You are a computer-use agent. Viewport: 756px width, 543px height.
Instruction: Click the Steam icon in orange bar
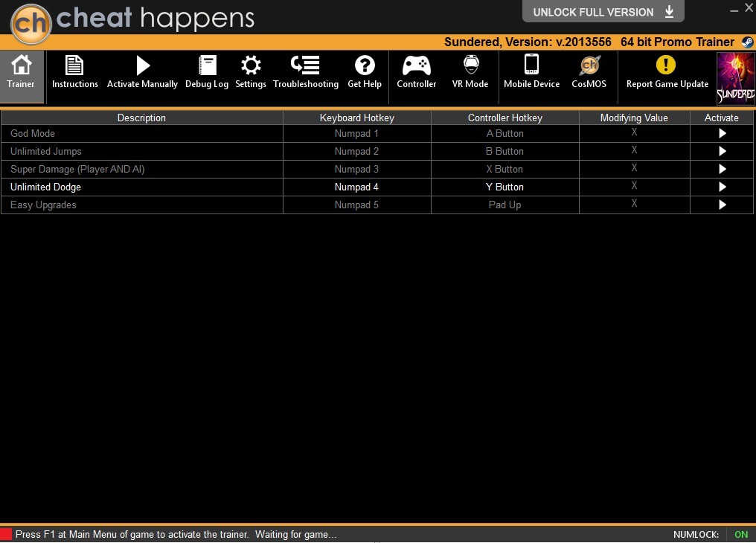[747, 42]
